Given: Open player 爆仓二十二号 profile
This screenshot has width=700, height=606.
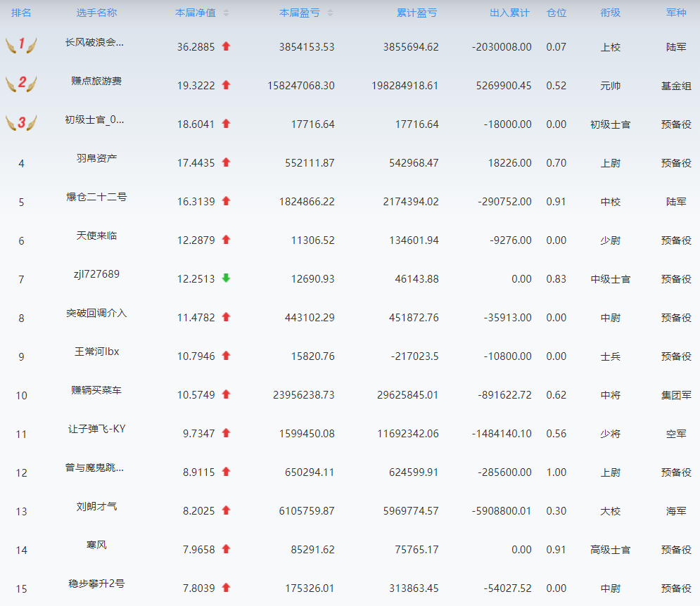Looking at the screenshot, I should tap(96, 198).
